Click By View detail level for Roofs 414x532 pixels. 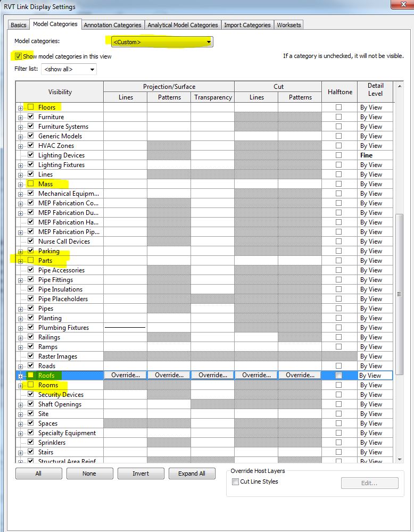(375, 375)
